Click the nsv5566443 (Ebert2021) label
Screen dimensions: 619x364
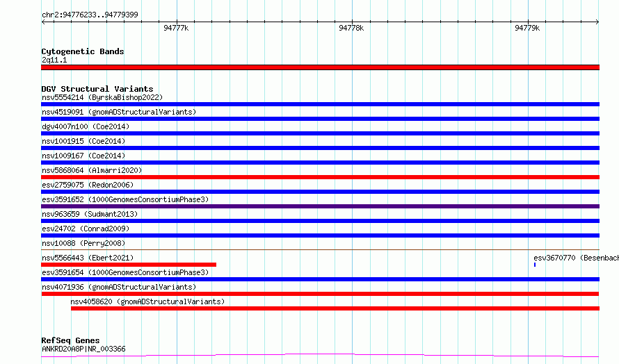(x=88, y=258)
